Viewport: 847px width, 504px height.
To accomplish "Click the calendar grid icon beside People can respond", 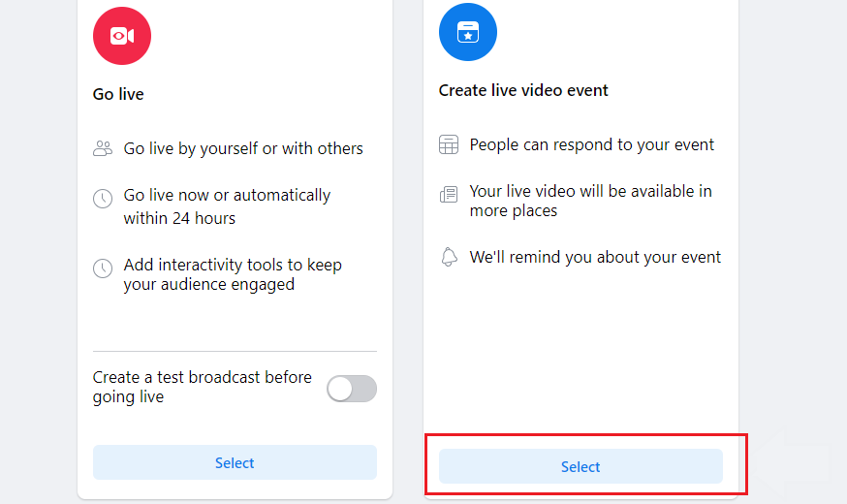I will pyautogui.click(x=449, y=144).
